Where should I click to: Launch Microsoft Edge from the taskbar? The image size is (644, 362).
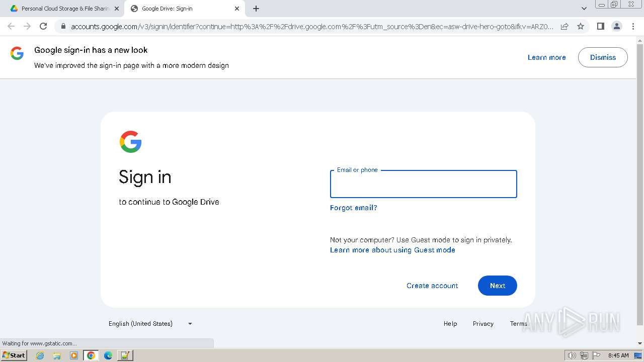[x=108, y=355]
